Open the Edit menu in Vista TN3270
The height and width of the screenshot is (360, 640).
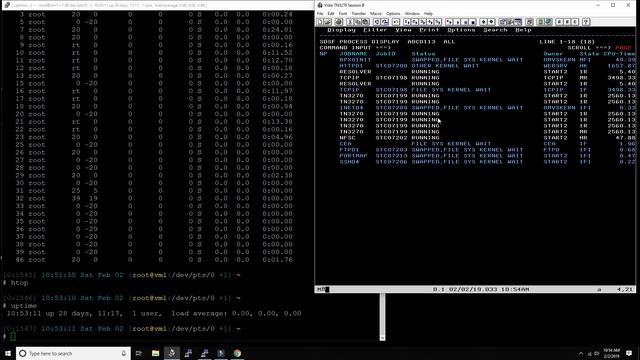point(331,13)
